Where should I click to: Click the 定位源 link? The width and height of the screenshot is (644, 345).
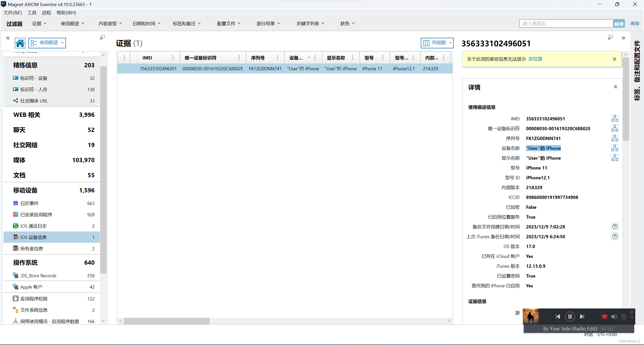[535, 59]
